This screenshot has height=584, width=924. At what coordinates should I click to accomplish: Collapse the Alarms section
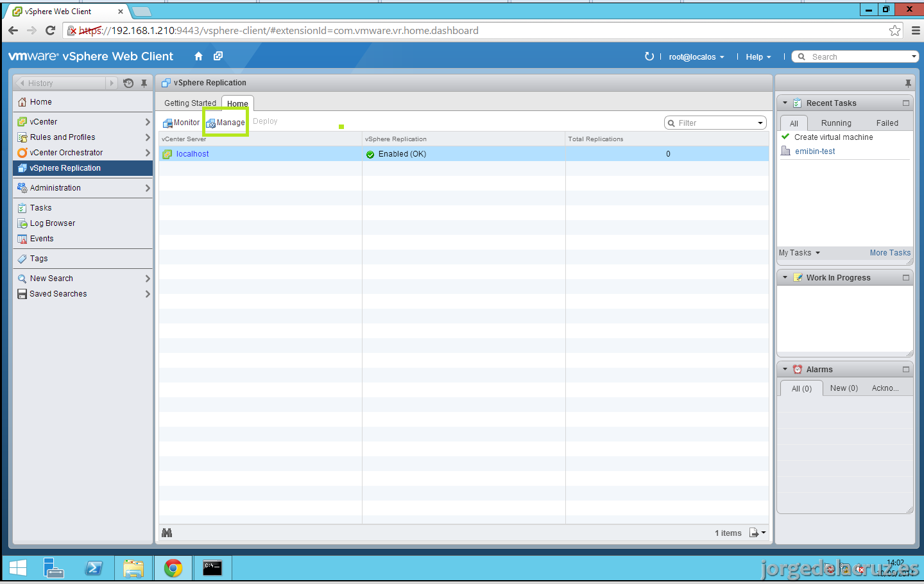pyautogui.click(x=785, y=369)
